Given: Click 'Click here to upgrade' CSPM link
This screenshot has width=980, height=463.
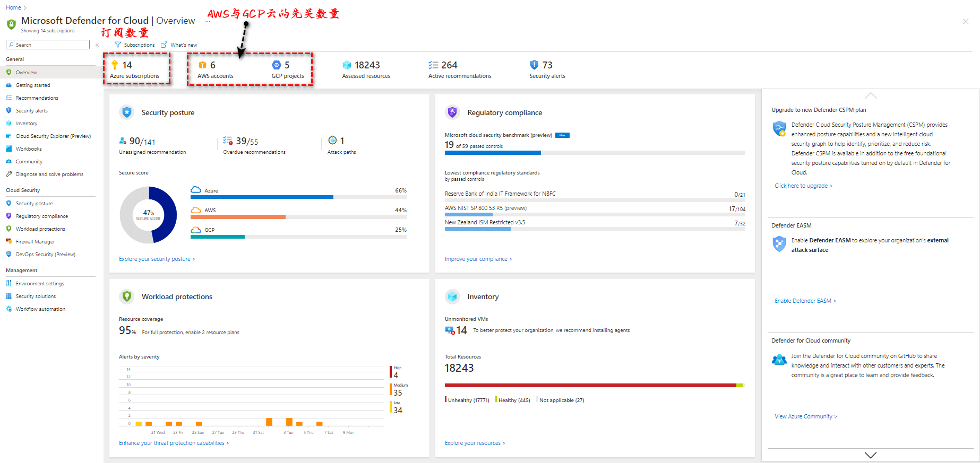Looking at the screenshot, I should (x=803, y=186).
